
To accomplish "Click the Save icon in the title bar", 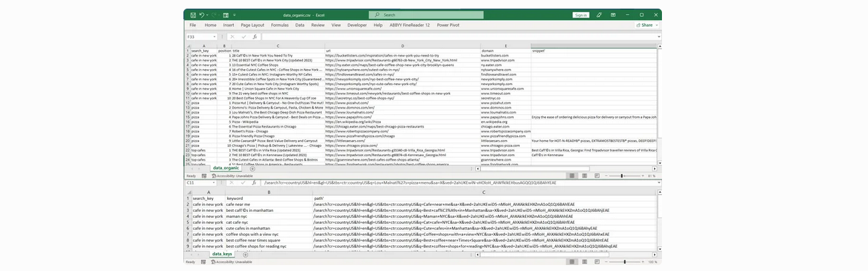I will point(193,15).
